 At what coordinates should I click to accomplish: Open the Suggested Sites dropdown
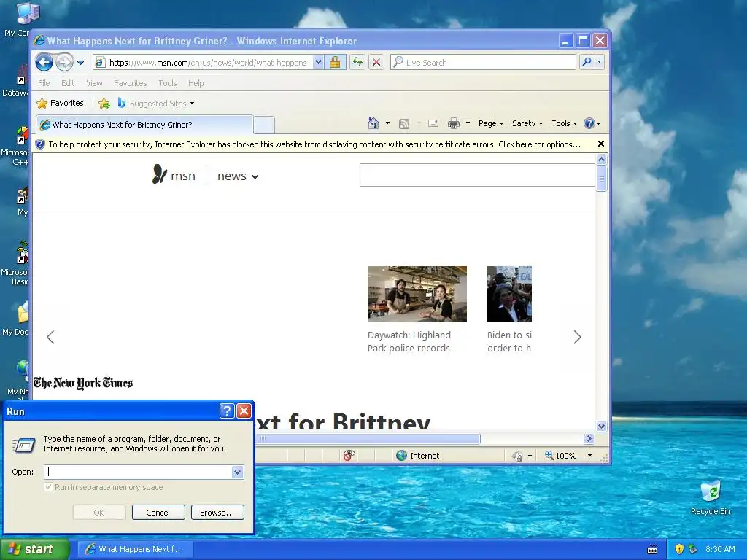pyautogui.click(x=156, y=104)
